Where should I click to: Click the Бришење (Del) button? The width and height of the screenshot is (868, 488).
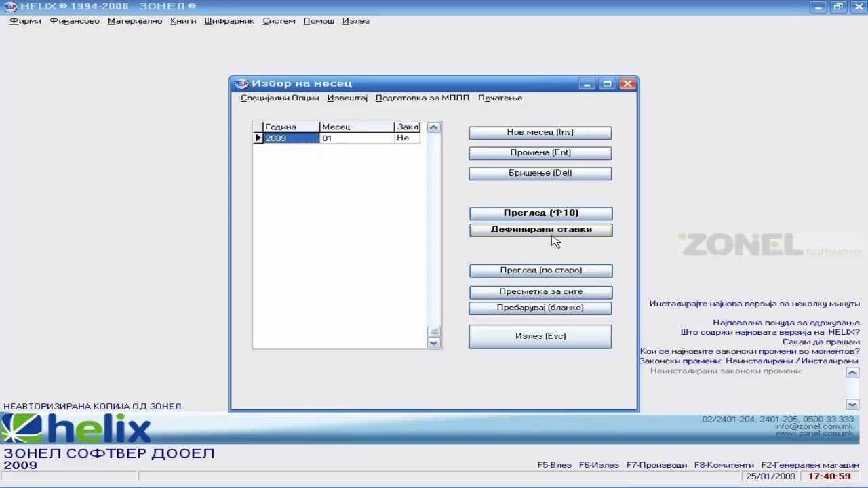pos(540,174)
